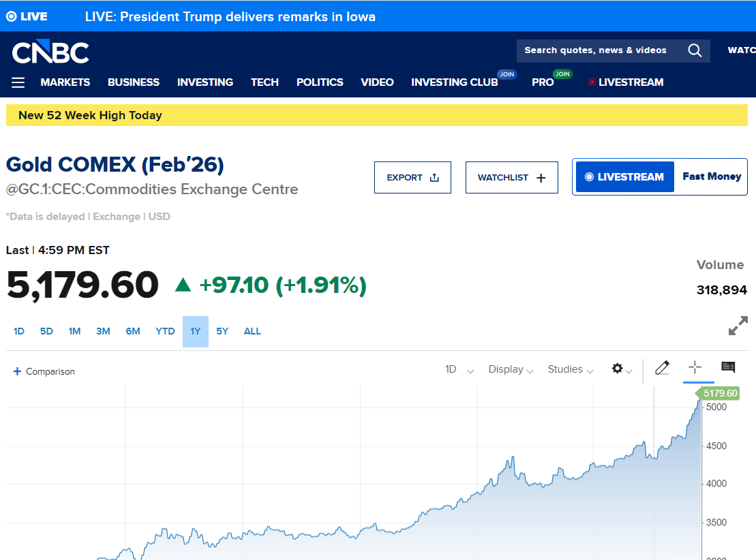Select the 3M time range
Viewport: 756px width, 560px height.
103,332
